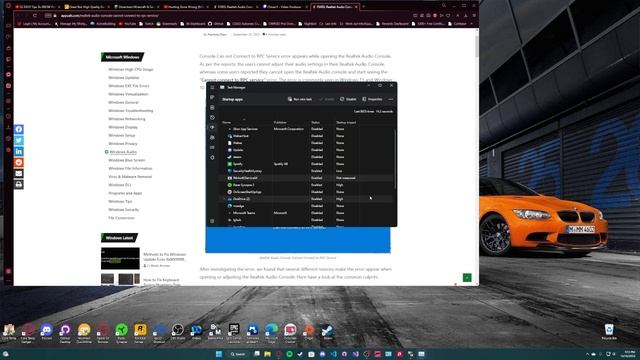Image resolution: width=640 pixels, height=360 pixels.
Task: Sort startup list by Name column
Action: coord(227,122)
